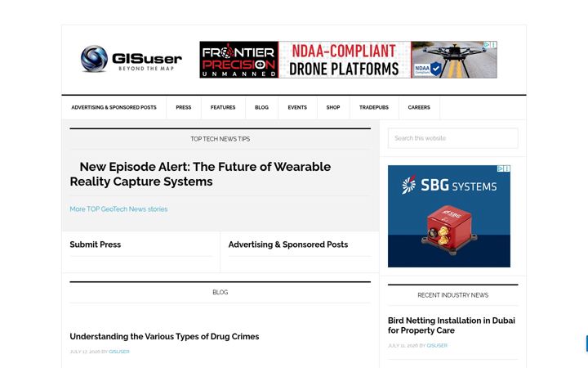
Task: Click the GISuser globe logo
Action: [x=94, y=58]
